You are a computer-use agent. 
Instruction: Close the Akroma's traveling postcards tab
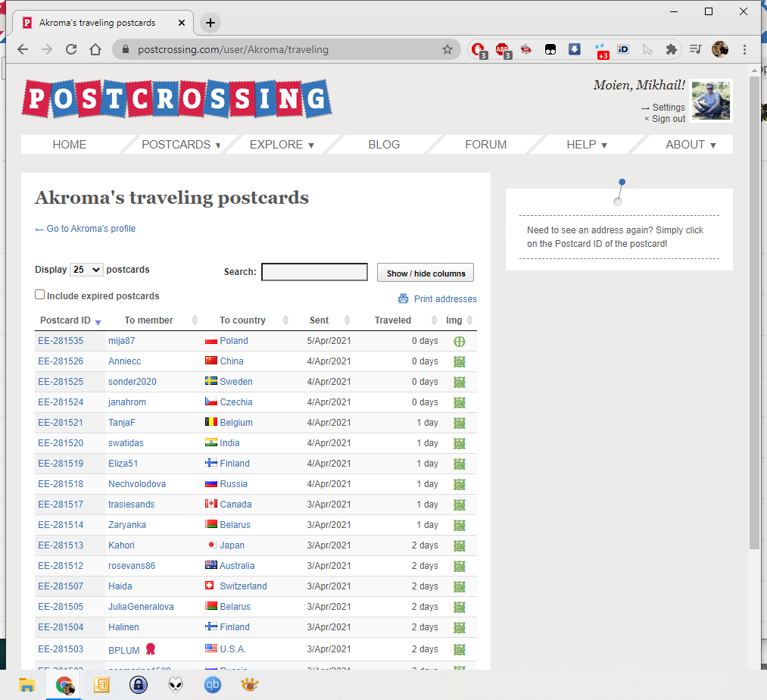pyautogui.click(x=182, y=23)
